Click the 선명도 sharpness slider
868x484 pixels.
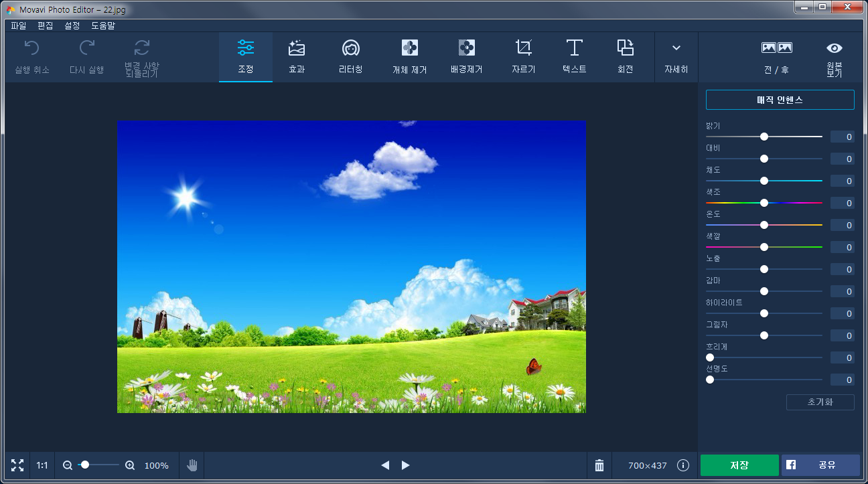(x=764, y=380)
